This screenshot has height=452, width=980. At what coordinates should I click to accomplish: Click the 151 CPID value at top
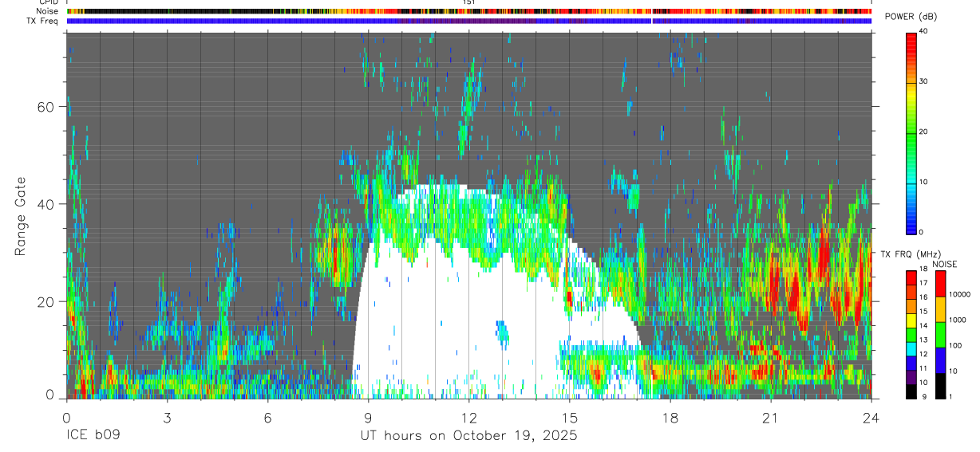[469, 2]
